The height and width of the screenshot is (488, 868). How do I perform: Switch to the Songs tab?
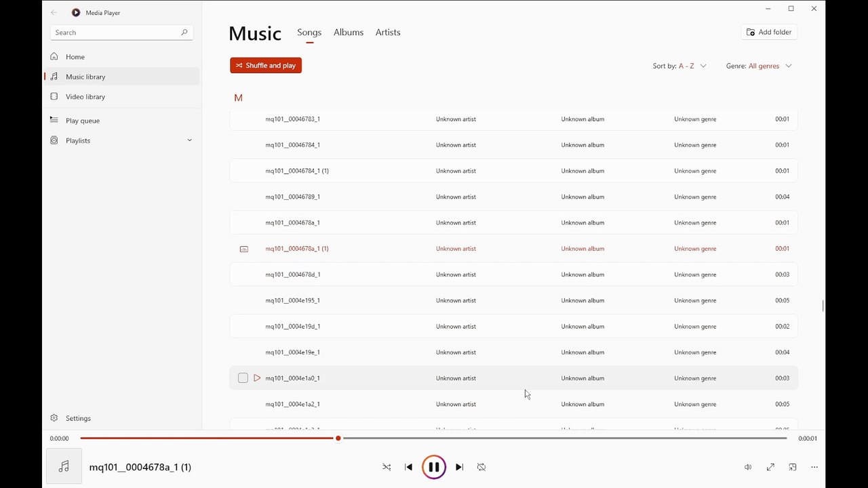coord(309,32)
